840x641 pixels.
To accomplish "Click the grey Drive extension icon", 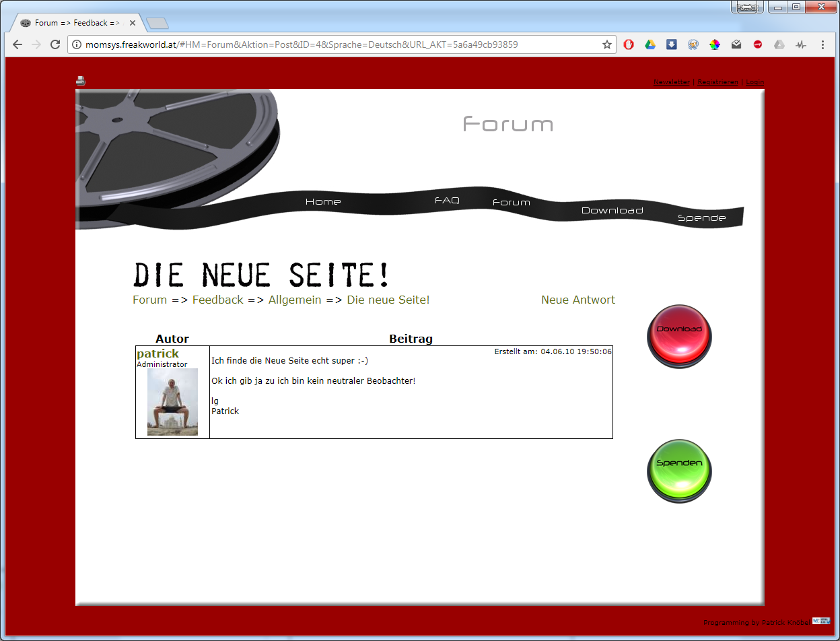I will coord(779,44).
